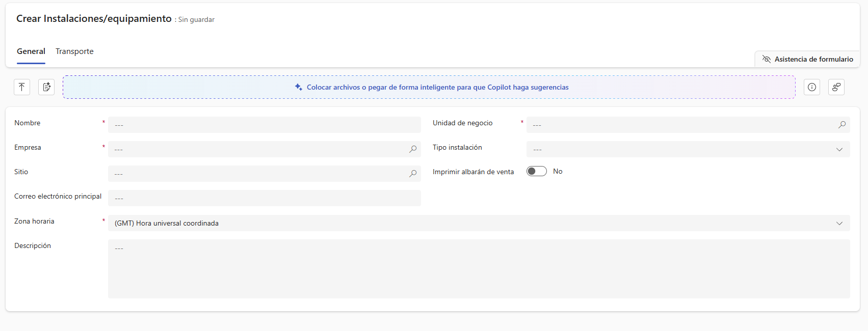Click the Correo electrónico principal field
868x331 pixels.
coord(264,198)
